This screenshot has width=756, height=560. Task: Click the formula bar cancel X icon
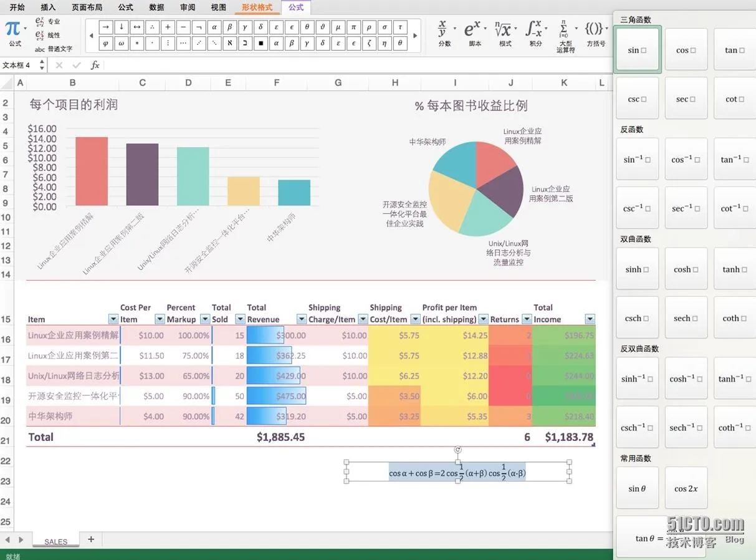[x=59, y=65]
